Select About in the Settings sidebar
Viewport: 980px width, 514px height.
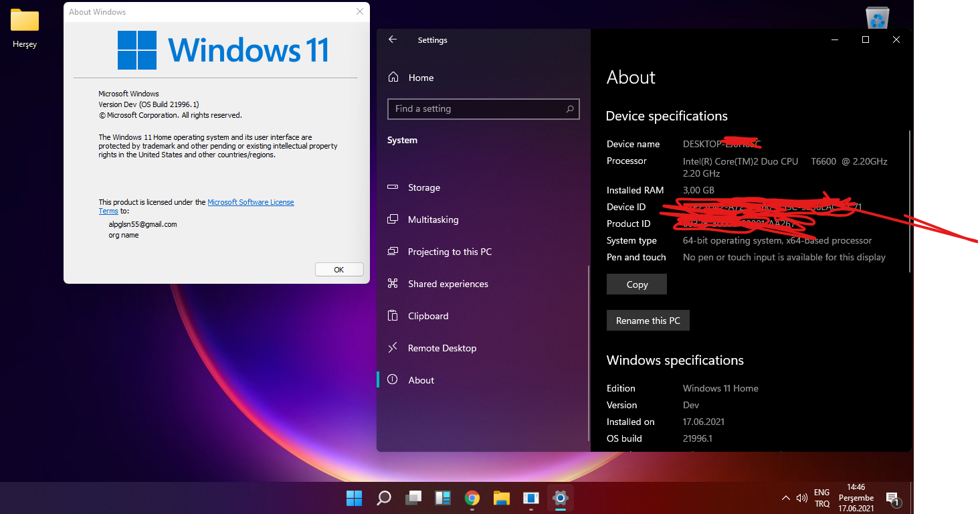(x=482, y=380)
